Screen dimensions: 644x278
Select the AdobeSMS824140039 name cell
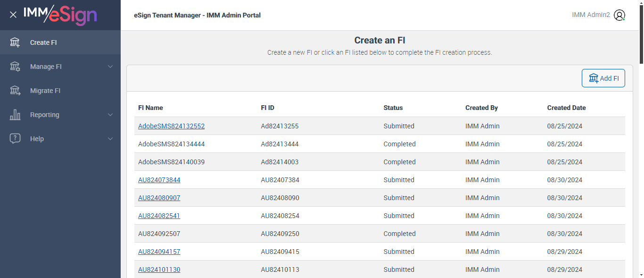(x=171, y=162)
